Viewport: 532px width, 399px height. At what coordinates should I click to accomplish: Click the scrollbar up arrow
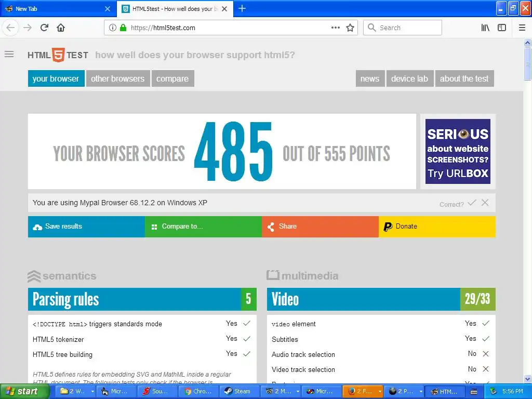pos(527,43)
